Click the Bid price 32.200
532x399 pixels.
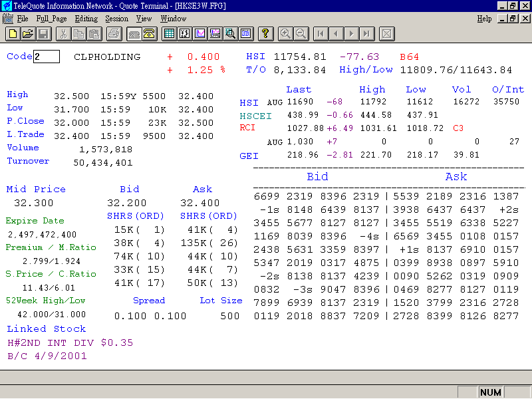pos(126,203)
